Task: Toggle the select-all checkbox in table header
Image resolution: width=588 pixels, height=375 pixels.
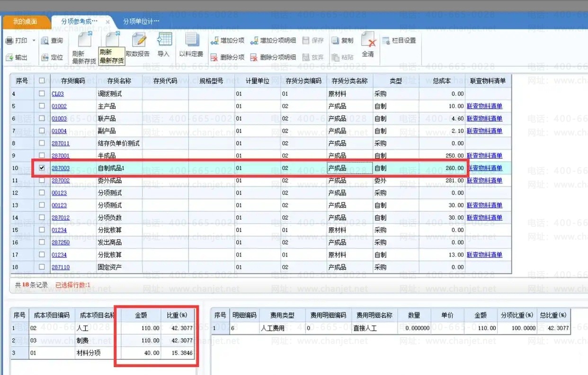Action: coord(42,81)
